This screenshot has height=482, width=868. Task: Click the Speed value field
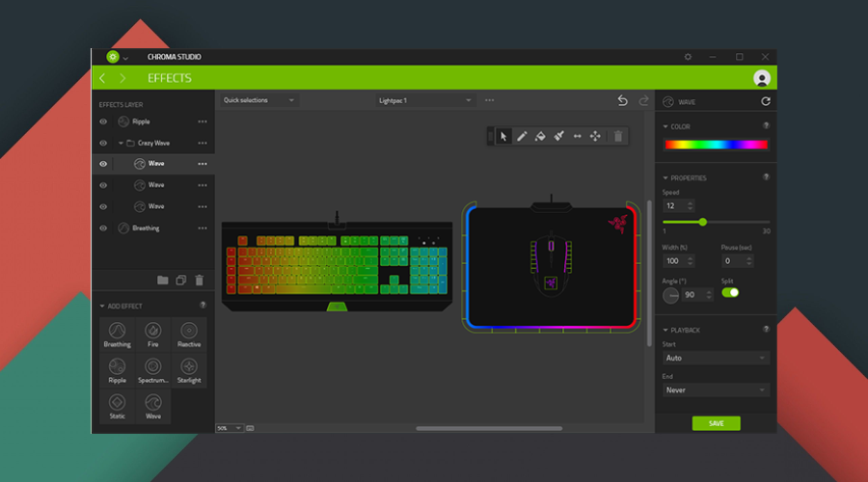pyautogui.click(x=678, y=206)
